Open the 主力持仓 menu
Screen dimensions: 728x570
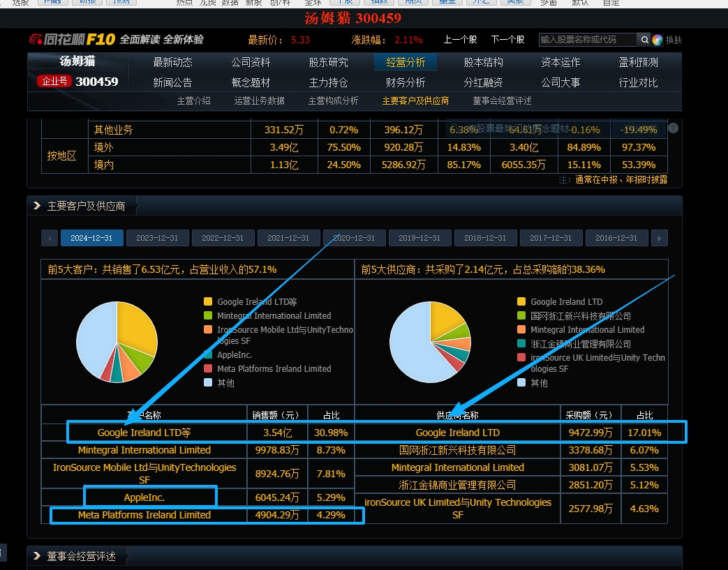tap(328, 82)
